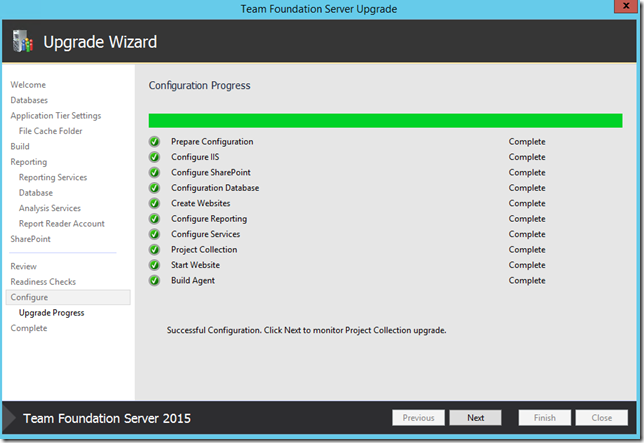The width and height of the screenshot is (644, 443).
Task: Click the Close button in footer
Action: 602,418
